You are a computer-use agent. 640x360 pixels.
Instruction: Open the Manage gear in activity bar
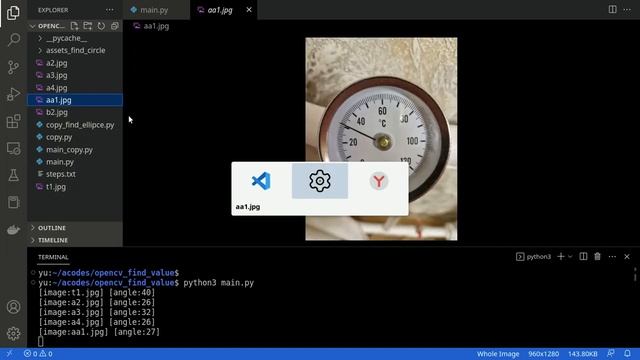pos(13,333)
